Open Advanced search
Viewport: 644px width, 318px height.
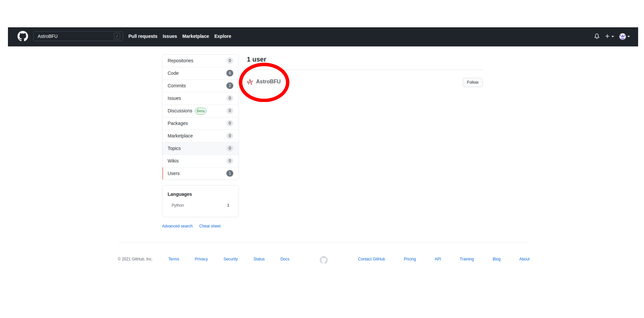coord(177,226)
